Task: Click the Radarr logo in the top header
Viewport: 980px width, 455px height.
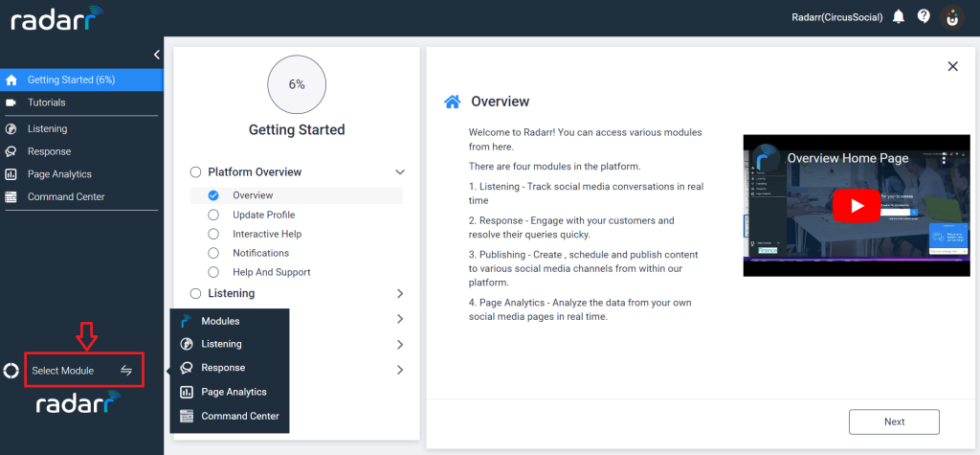Action: coord(56,19)
